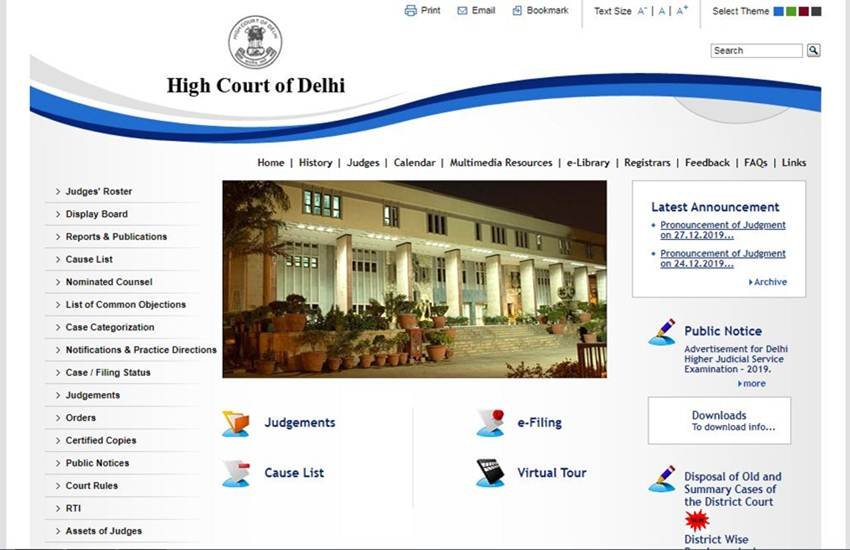This screenshot has height=550, width=850.
Task: Open the Calendar menu item
Action: tap(414, 163)
